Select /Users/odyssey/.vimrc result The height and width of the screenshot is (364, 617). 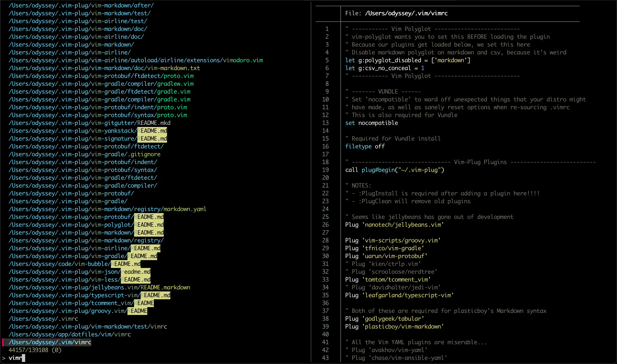[43, 319]
